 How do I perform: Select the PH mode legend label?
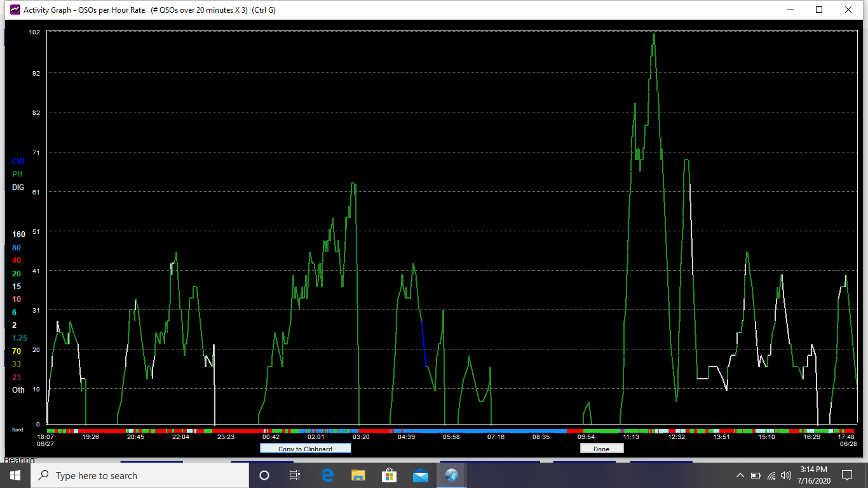(17, 174)
